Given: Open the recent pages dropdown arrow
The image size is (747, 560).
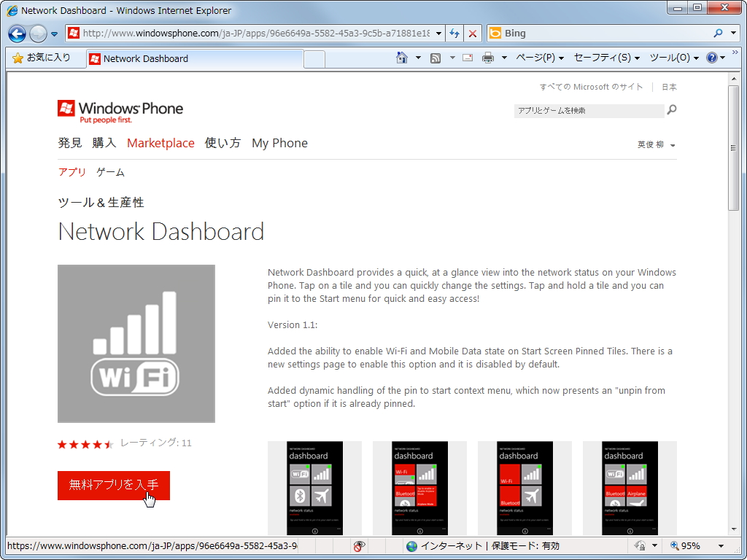Looking at the screenshot, I should [x=54, y=34].
